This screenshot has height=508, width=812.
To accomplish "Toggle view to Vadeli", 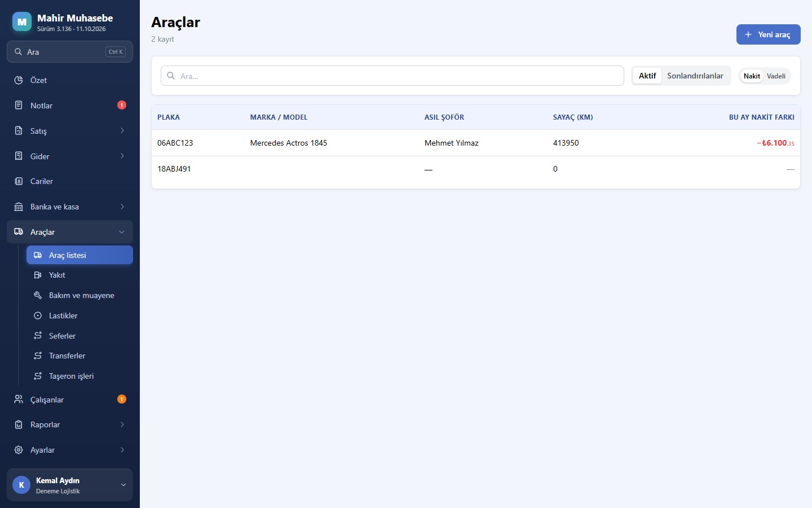I will click(776, 76).
